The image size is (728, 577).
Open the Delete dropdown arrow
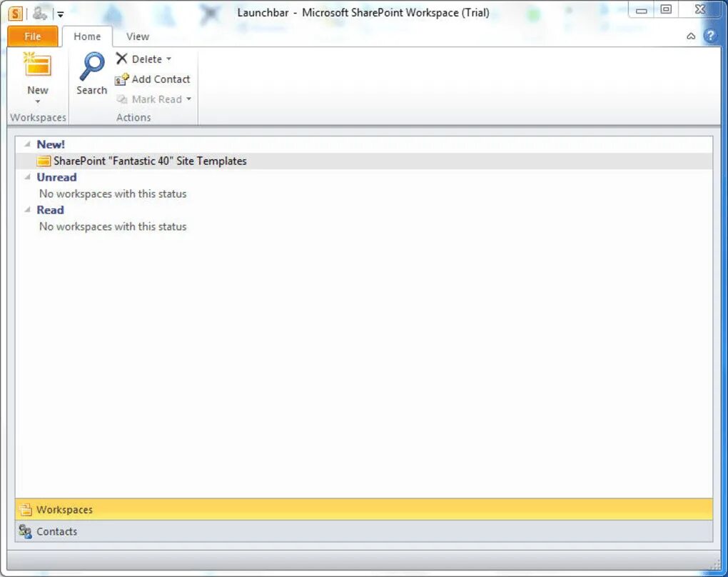click(168, 59)
